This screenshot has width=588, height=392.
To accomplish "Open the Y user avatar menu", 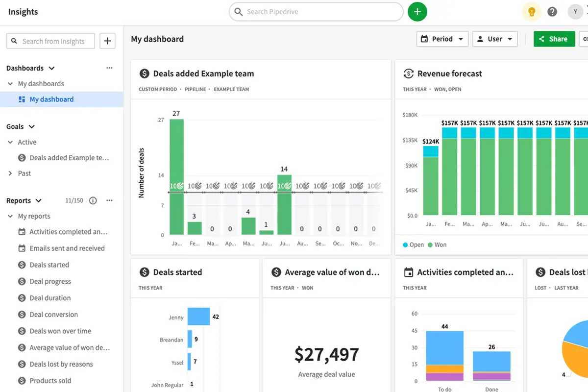I will click(x=575, y=12).
